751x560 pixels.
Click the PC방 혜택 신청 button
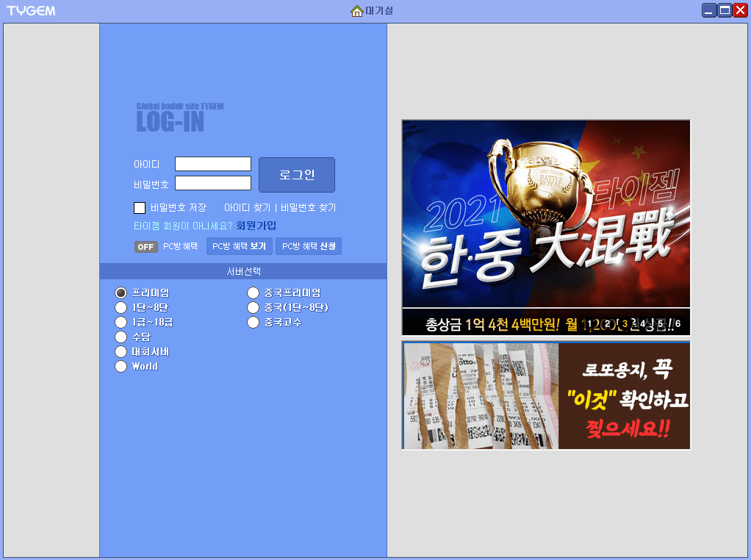(x=309, y=246)
